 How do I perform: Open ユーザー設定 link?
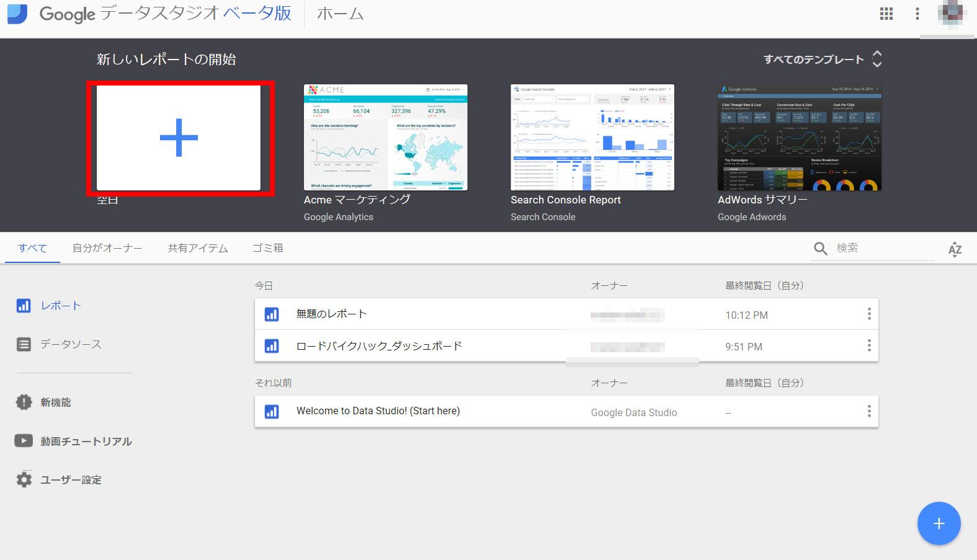tap(71, 479)
